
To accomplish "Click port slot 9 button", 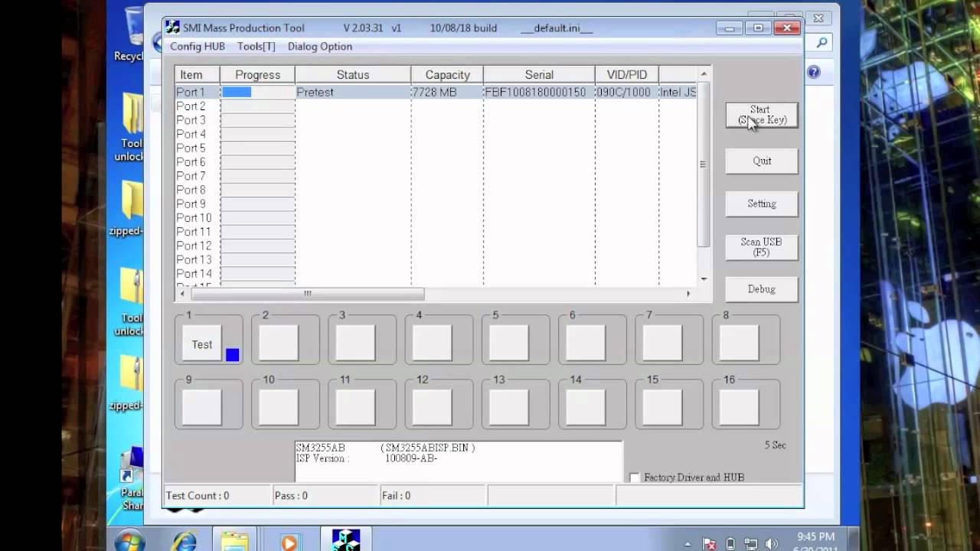I will pos(202,407).
